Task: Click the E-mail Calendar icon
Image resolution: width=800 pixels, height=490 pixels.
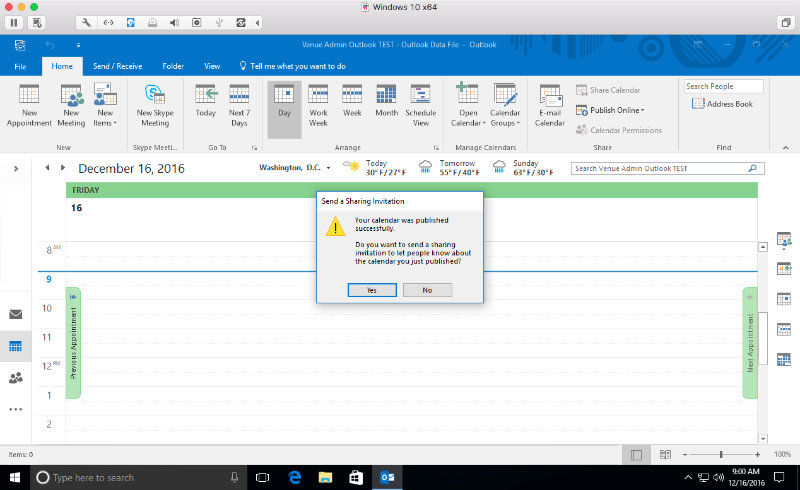Action: [549, 106]
